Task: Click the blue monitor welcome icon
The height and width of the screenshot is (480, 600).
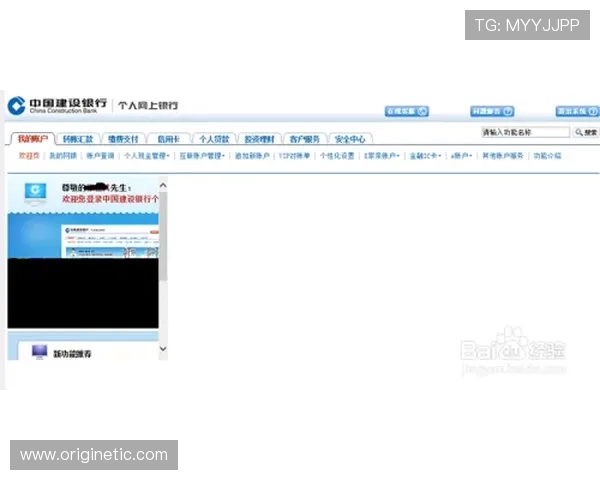Action: [x=35, y=193]
